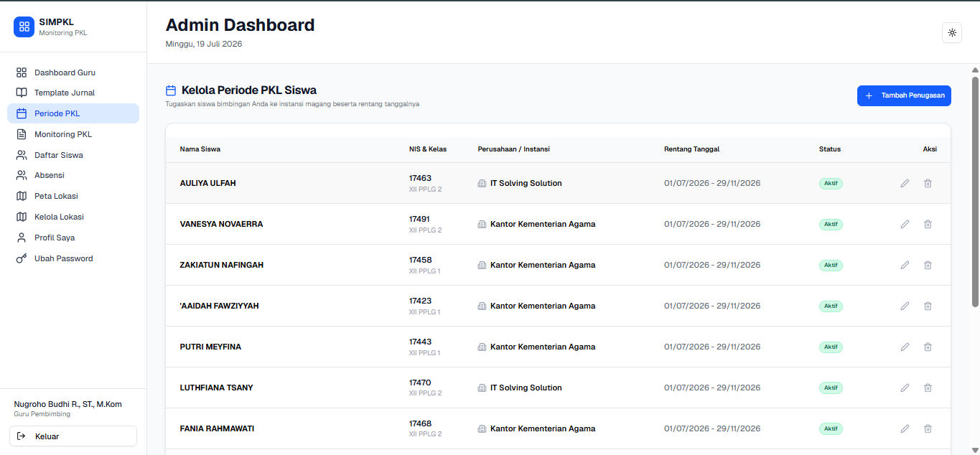This screenshot has width=980, height=455.
Task: Click the Nama Siswa column header
Action: pyautogui.click(x=200, y=149)
